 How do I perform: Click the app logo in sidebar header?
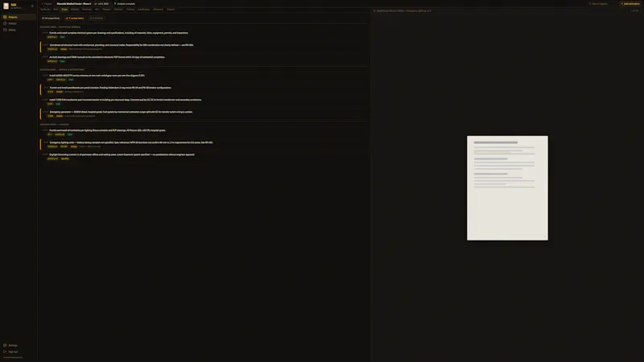[6, 6]
